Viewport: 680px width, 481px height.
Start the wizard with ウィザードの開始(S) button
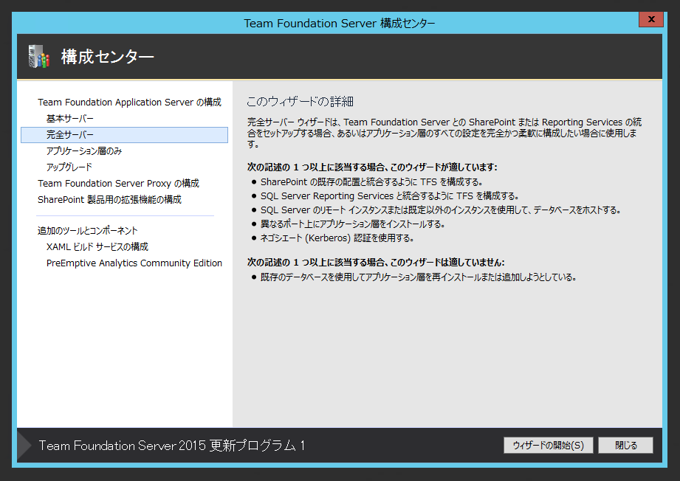(x=548, y=445)
